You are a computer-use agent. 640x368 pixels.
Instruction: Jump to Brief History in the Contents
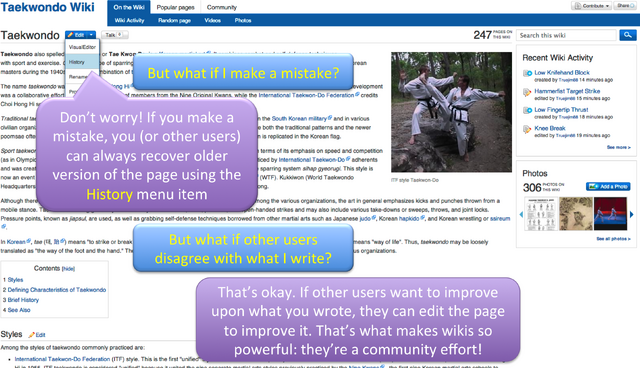point(23,300)
